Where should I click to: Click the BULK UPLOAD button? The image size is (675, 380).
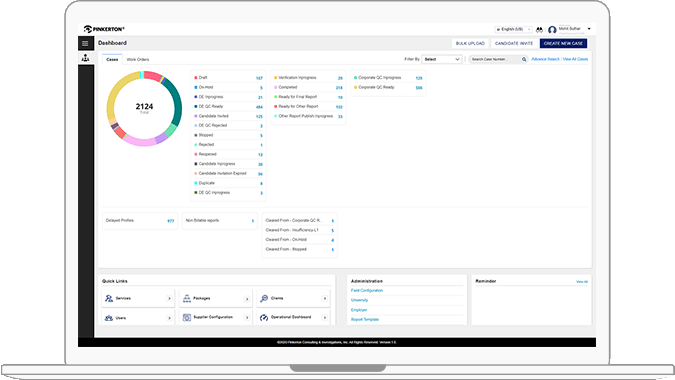click(x=470, y=43)
